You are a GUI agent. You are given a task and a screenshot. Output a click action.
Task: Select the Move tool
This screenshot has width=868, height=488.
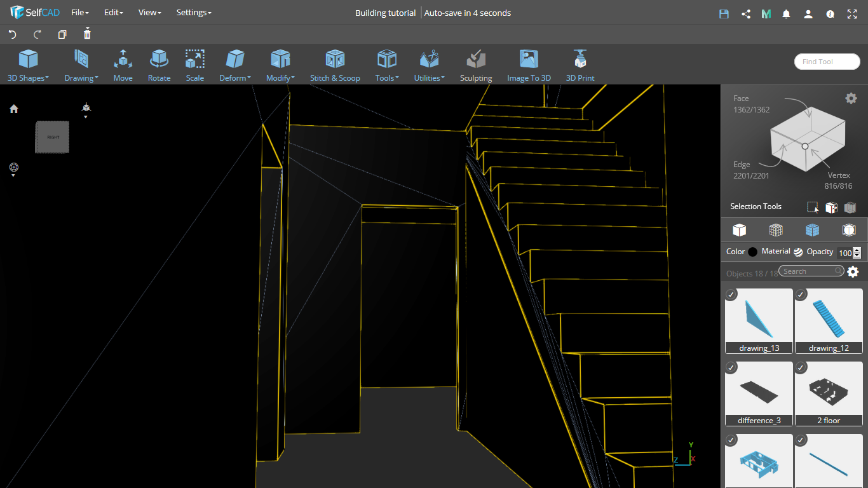click(x=123, y=66)
